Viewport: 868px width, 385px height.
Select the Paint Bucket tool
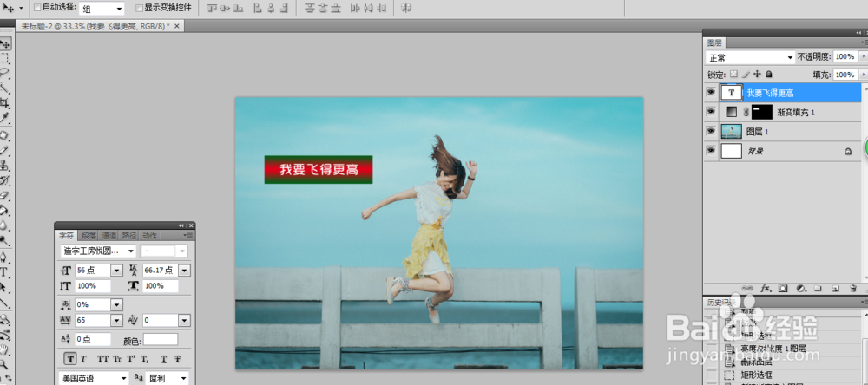(x=5, y=210)
